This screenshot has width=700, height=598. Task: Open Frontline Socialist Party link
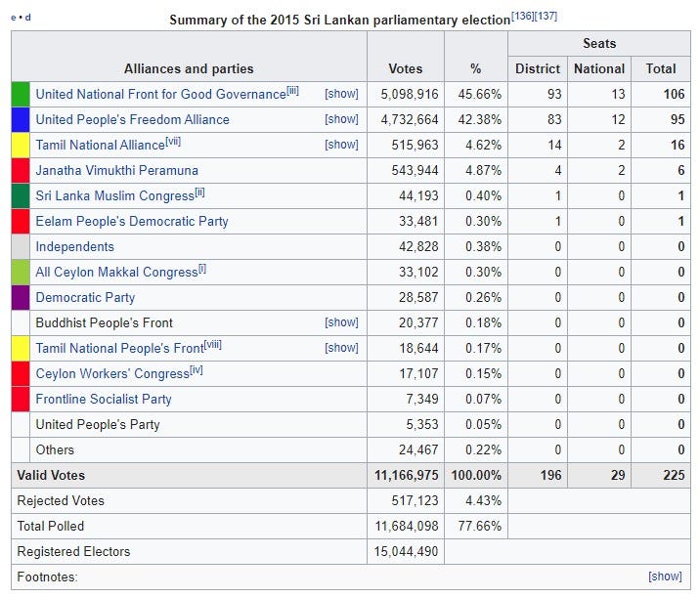pos(104,399)
